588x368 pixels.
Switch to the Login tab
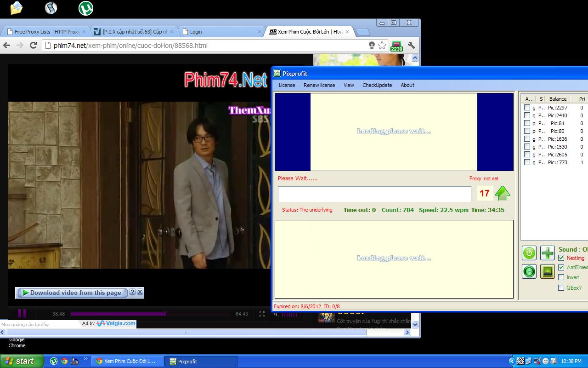(x=221, y=32)
